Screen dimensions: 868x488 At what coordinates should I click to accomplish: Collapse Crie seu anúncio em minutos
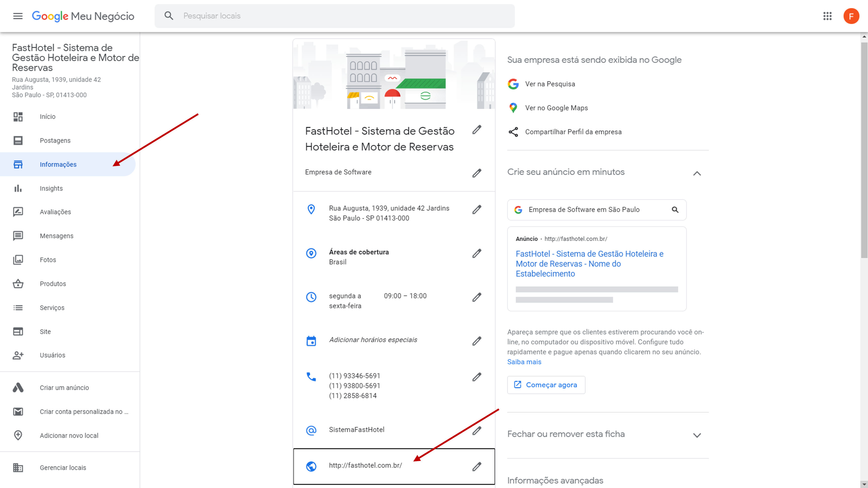697,173
